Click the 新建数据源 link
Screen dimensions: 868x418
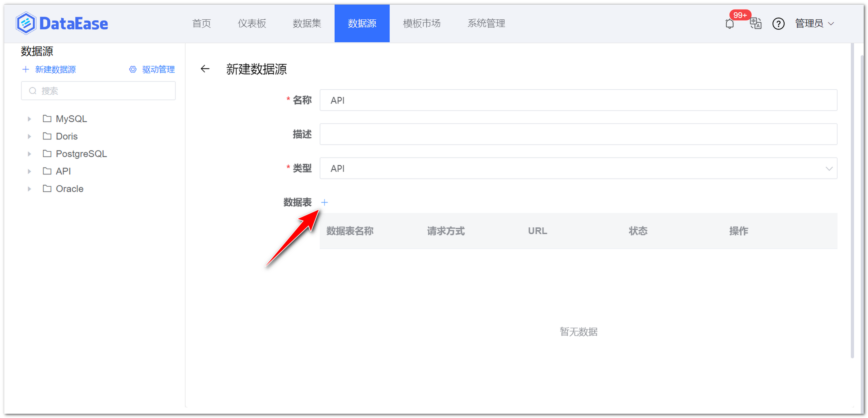coord(55,69)
